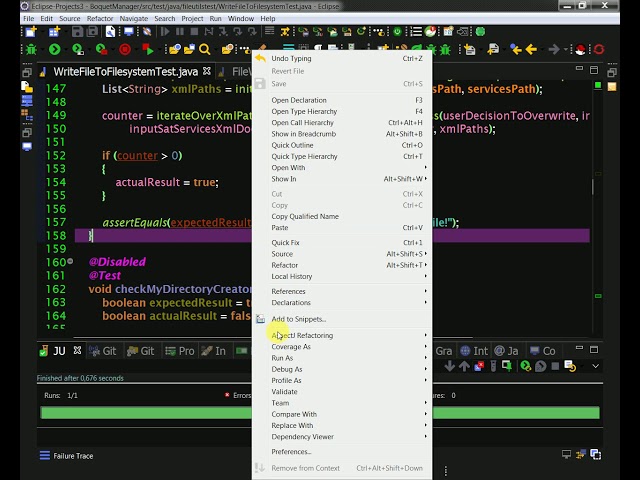Close the WriteFileToFilesystemTest.java tab
Image resolution: width=640 pixels, height=480 pixels.
click(207, 71)
